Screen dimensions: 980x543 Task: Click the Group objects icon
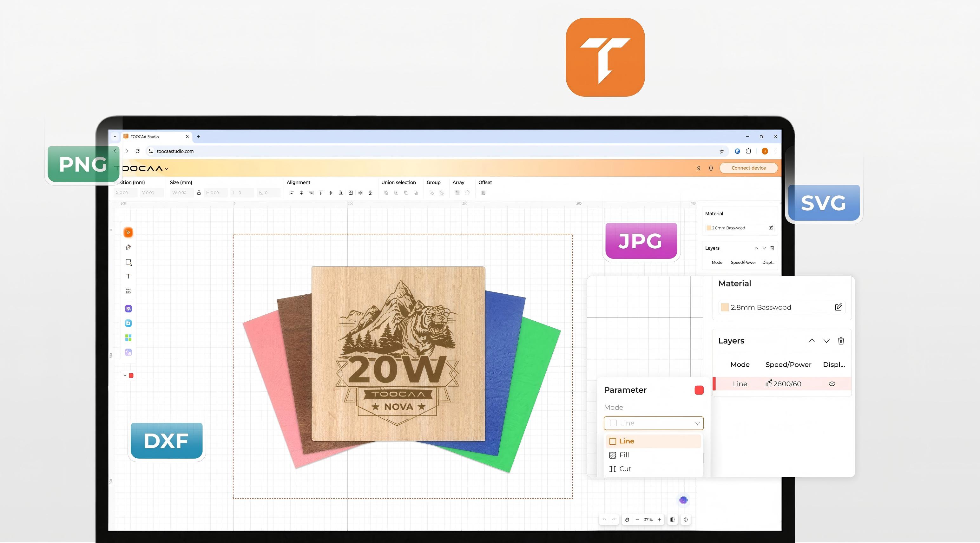pos(431,193)
